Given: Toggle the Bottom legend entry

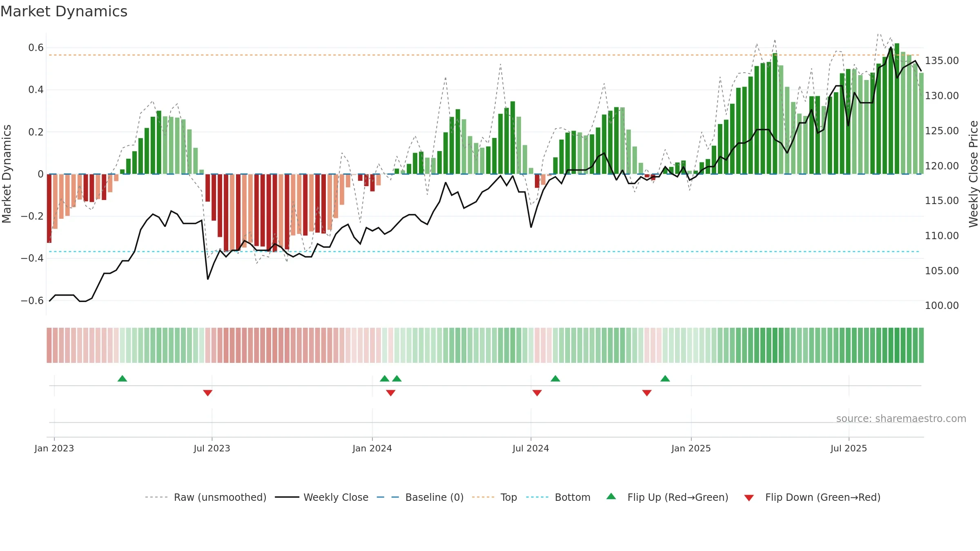Looking at the screenshot, I should pyautogui.click(x=558, y=497).
